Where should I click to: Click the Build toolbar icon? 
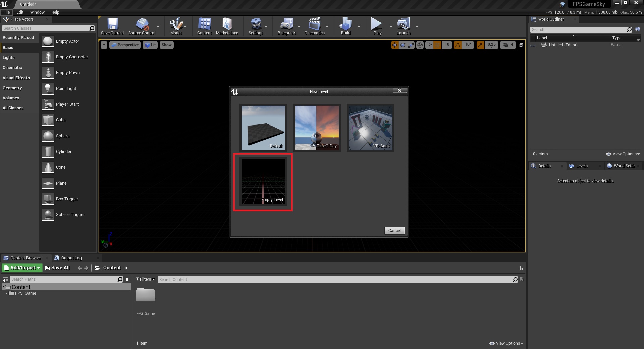point(345,26)
